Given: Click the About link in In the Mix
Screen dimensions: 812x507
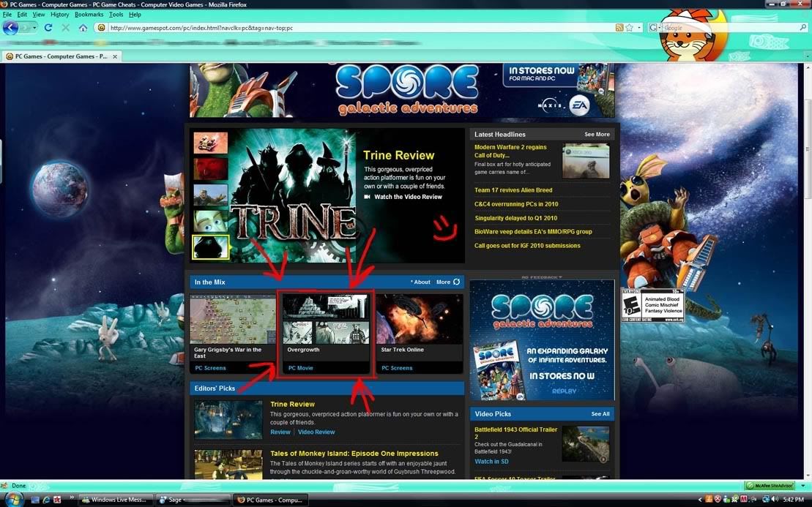Looking at the screenshot, I should (422, 282).
